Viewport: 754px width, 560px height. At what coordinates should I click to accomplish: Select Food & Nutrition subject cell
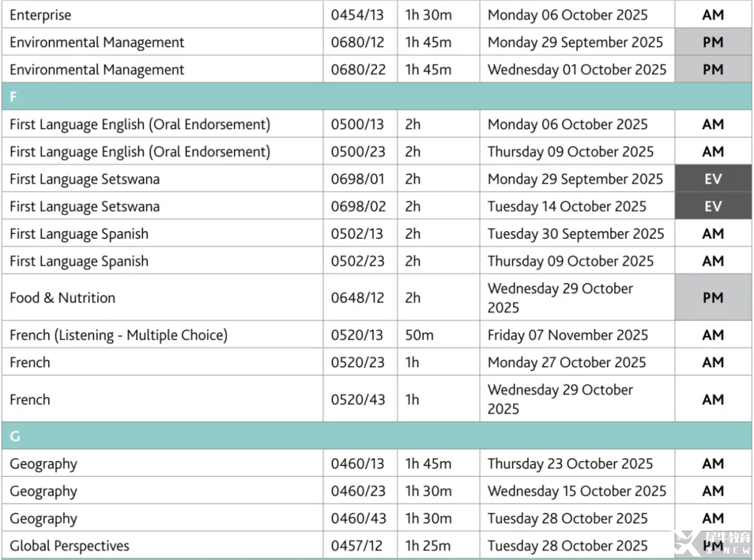click(x=63, y=297)
